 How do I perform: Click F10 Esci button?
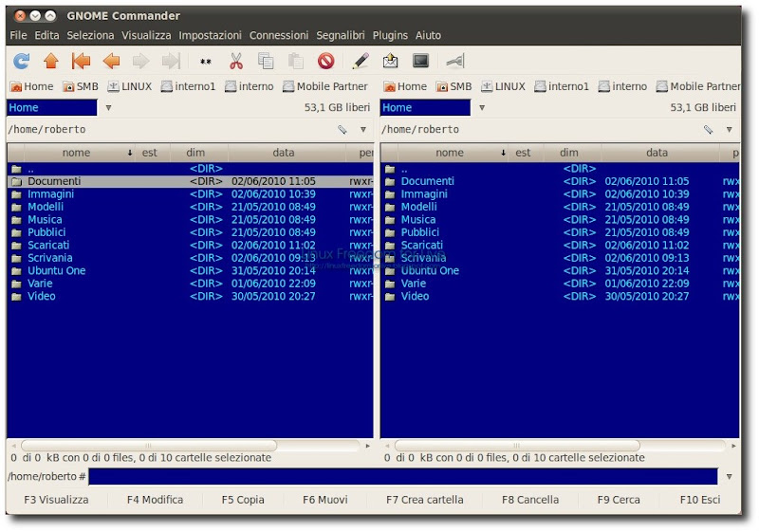tap(700, 500)
